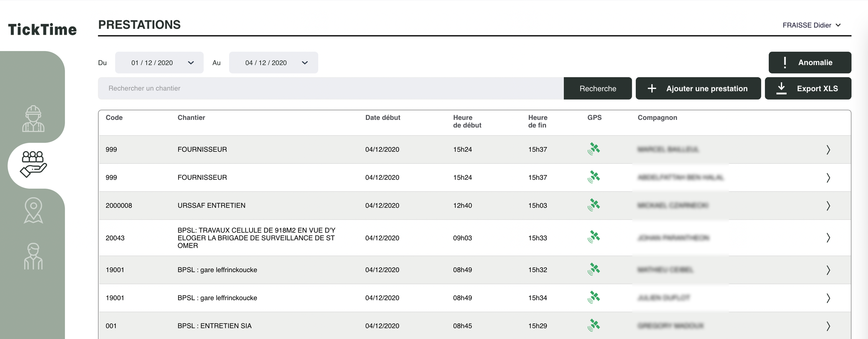Click code 2000008 cell

(119, 205)
